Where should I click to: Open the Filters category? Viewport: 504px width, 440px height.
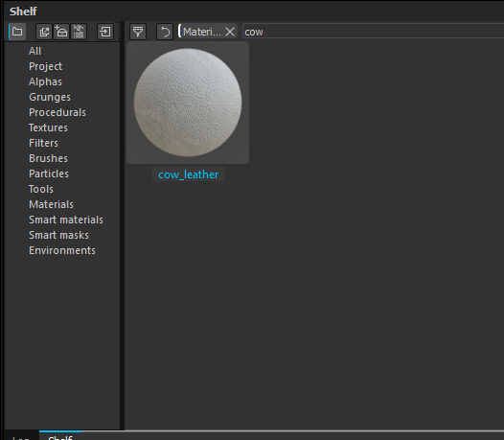43,143
